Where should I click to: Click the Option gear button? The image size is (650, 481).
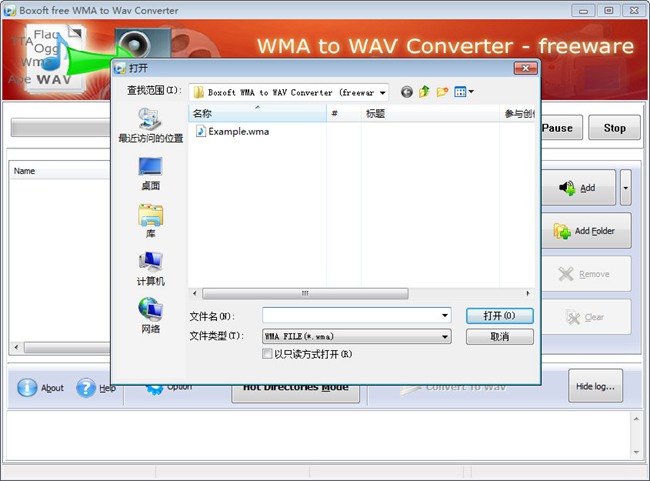[x=168, y=390]
